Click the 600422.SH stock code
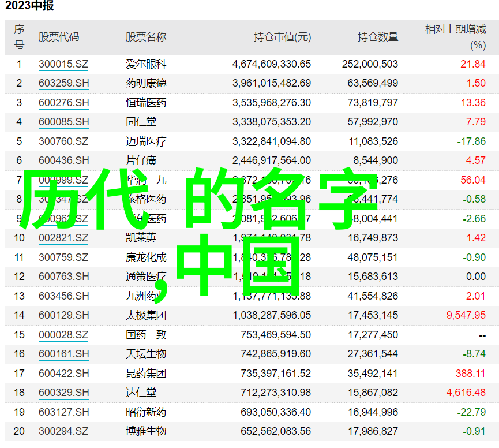 coord(64,374)
